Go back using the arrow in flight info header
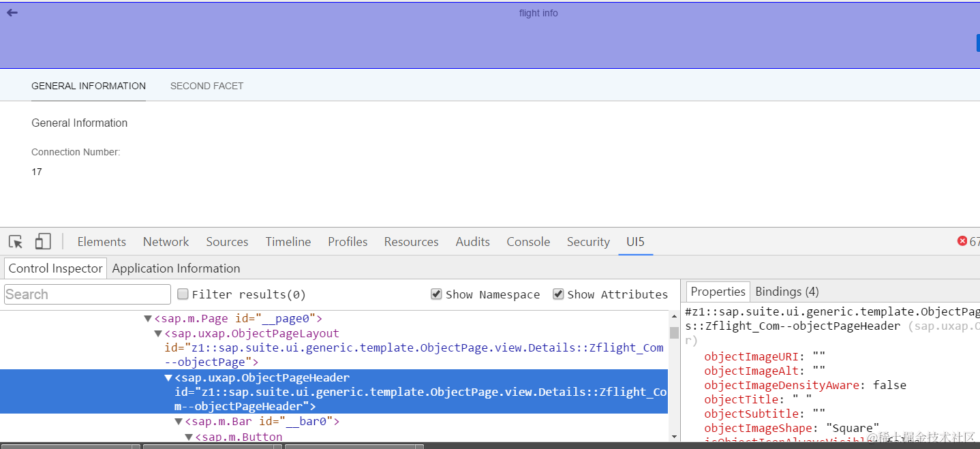This screenshot has width=980, height=449. pyautogui.click(x=12, y=12)
